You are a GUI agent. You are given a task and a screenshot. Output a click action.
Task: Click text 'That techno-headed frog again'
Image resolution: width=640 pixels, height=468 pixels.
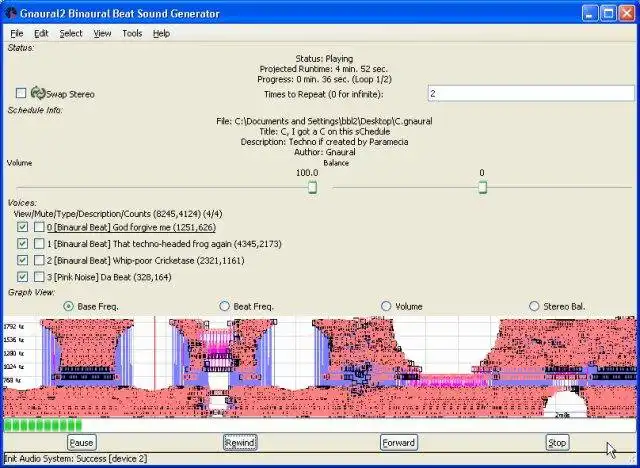172,244
